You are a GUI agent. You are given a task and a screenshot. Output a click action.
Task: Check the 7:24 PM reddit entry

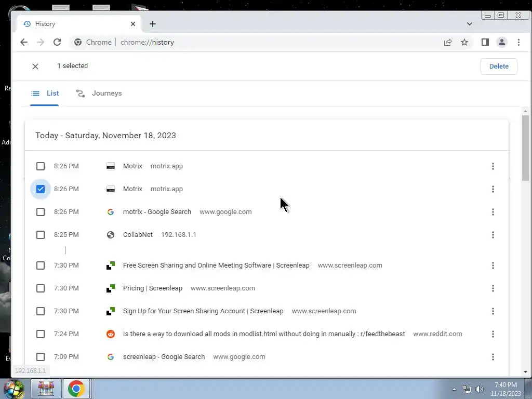point(41,334)
